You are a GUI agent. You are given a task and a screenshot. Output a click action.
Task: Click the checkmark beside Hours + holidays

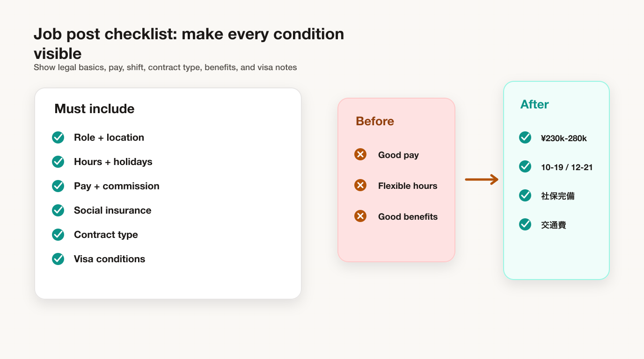pyautogui.click(x=58, y=162)
